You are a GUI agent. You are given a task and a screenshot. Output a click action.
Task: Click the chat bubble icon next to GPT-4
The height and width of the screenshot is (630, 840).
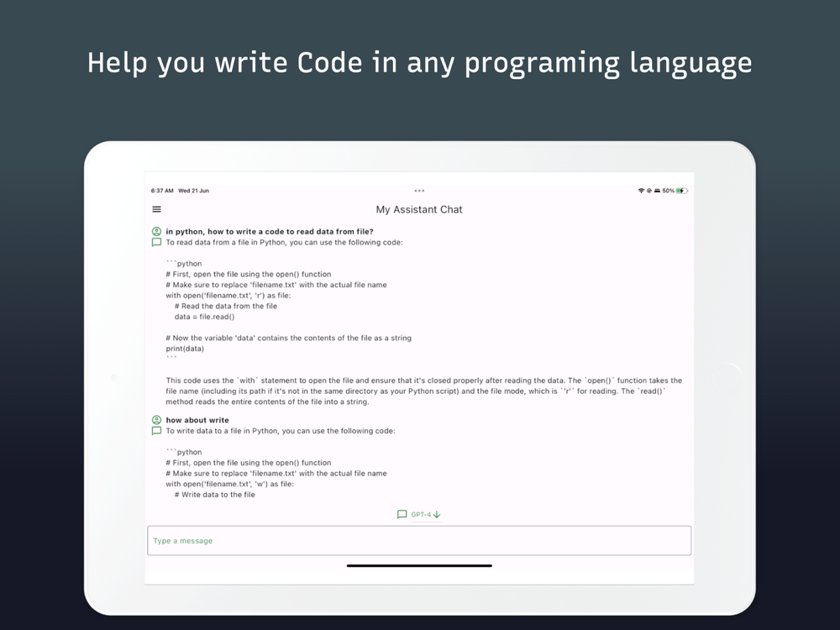coord(402,514)
